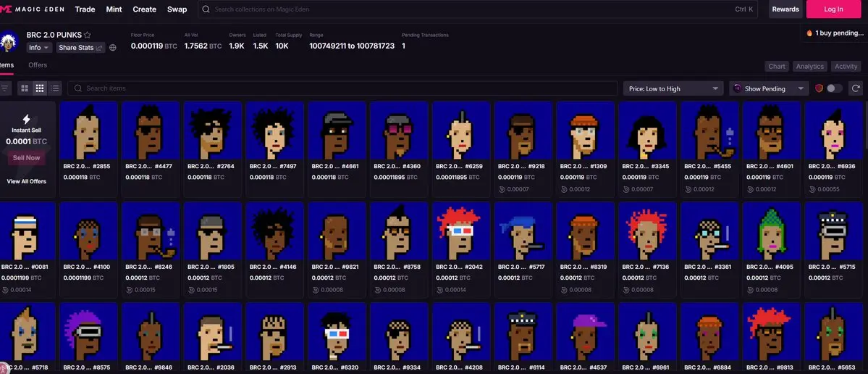Click the Search collections on Magic Eden field
Image resolution: width=868 pixels, height=374 pixels.
tap(478, 9)
